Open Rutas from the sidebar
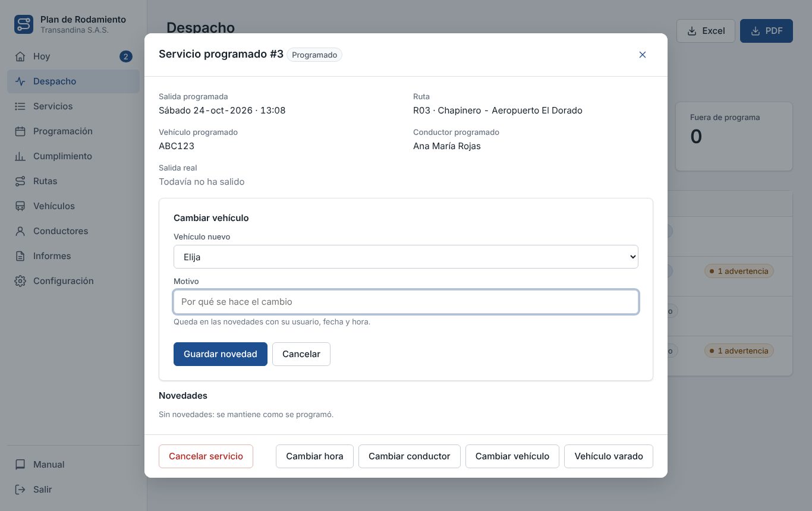 [x=73, y=181]
